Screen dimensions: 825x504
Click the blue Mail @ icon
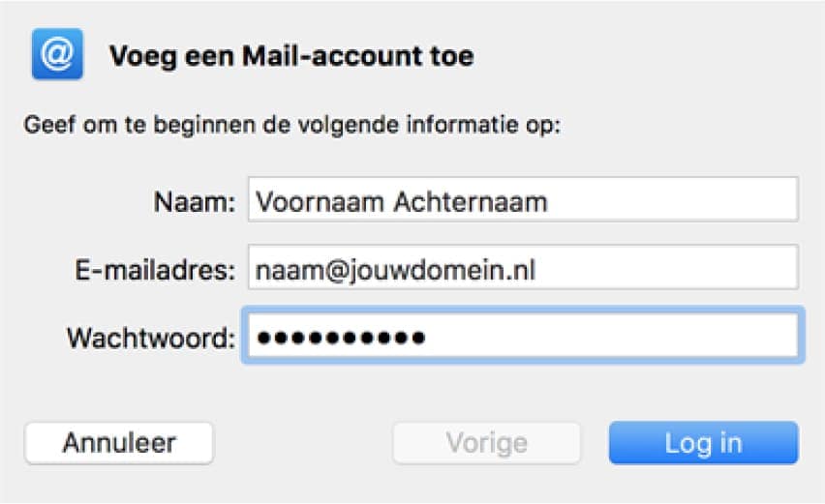point(57,53)
